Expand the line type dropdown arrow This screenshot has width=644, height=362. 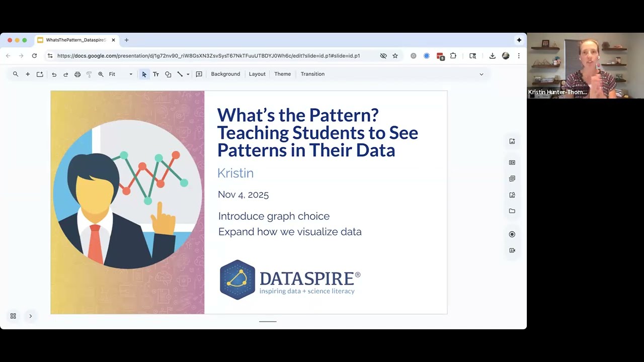(188, 74)
